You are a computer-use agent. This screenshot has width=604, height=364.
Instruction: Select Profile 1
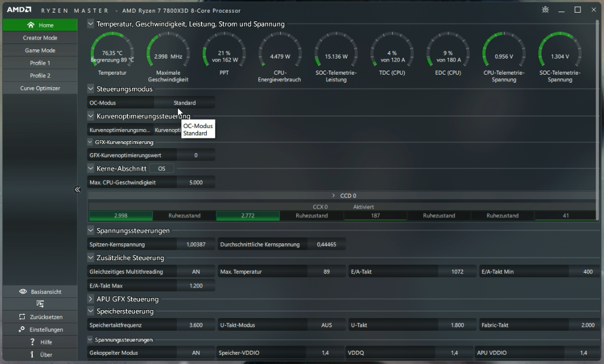pos(40,63)
